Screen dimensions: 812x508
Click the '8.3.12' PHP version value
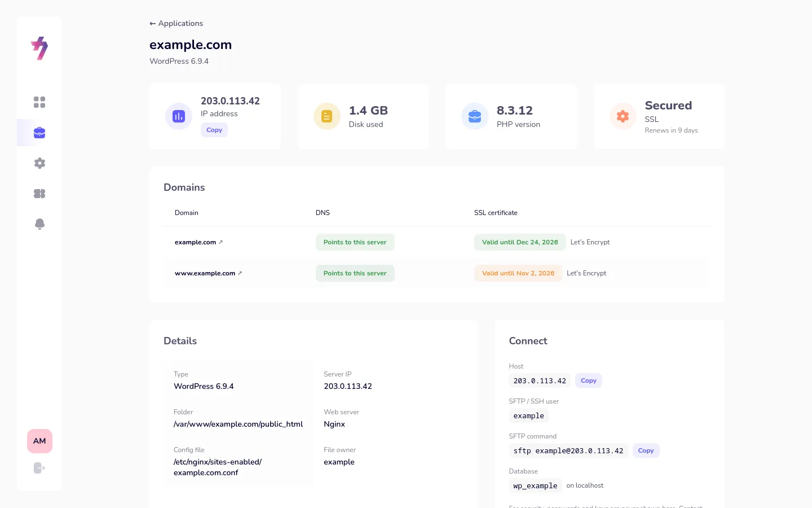(x=515, y=111)
